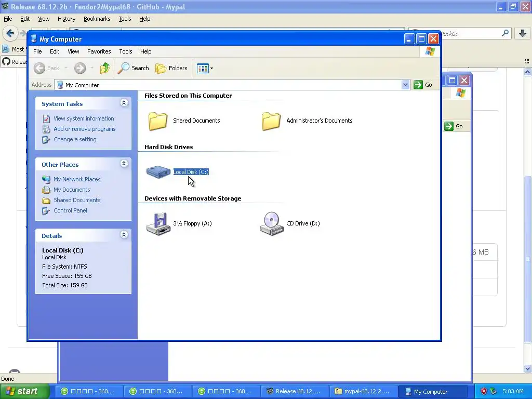Image resolution: width=532 pixels, height=399 pixels.
Task: Open My Computer Edit menu
Action: (x=55, y=51)
